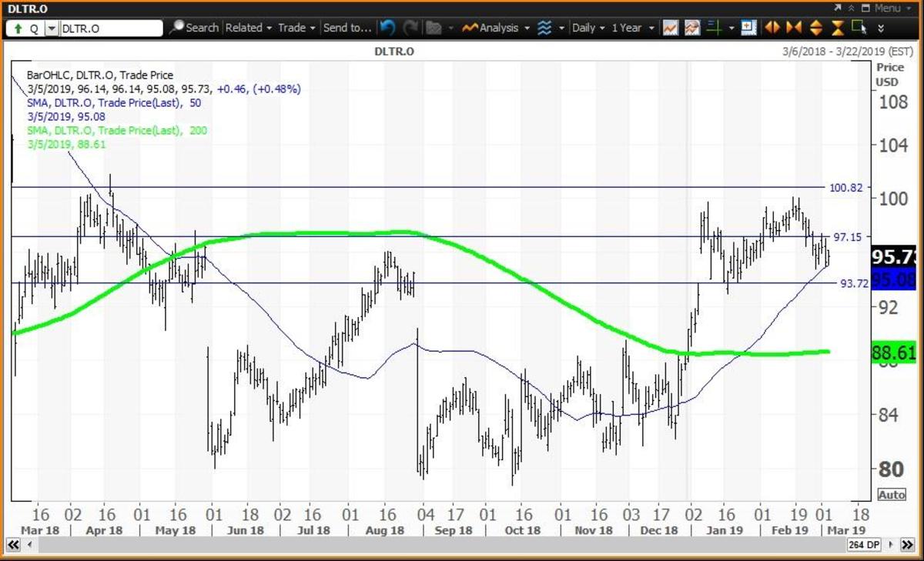Click the Send to... button
Image resolution: width=924 pixels, height=561 pixels.
pyautogui.click(x=347, y=28)
